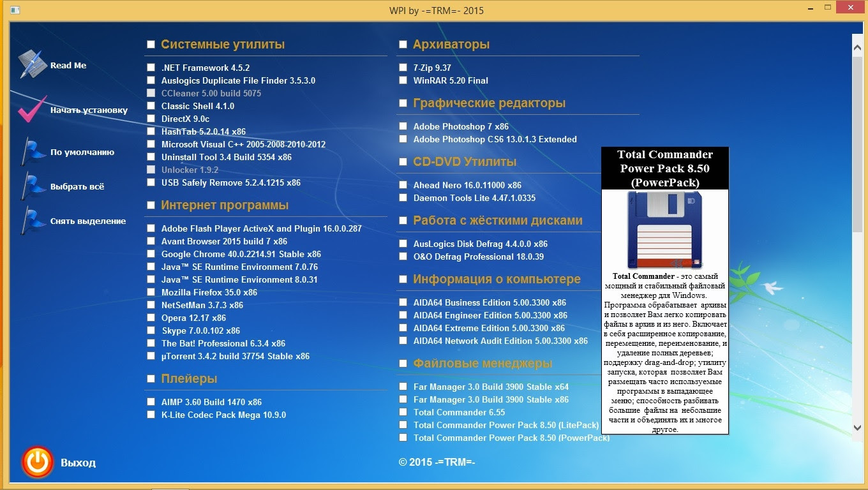The image size is (868, 490).
Task: Check Classic Shell 4.1.0
Action: [x=151, y=106]
